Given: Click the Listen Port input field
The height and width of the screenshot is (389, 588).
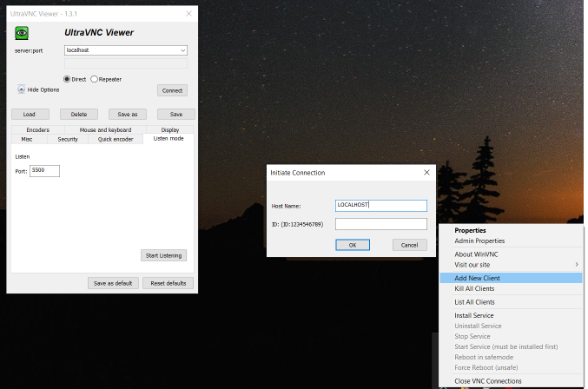Looking at the screenshot, I should tap(44, 171).
